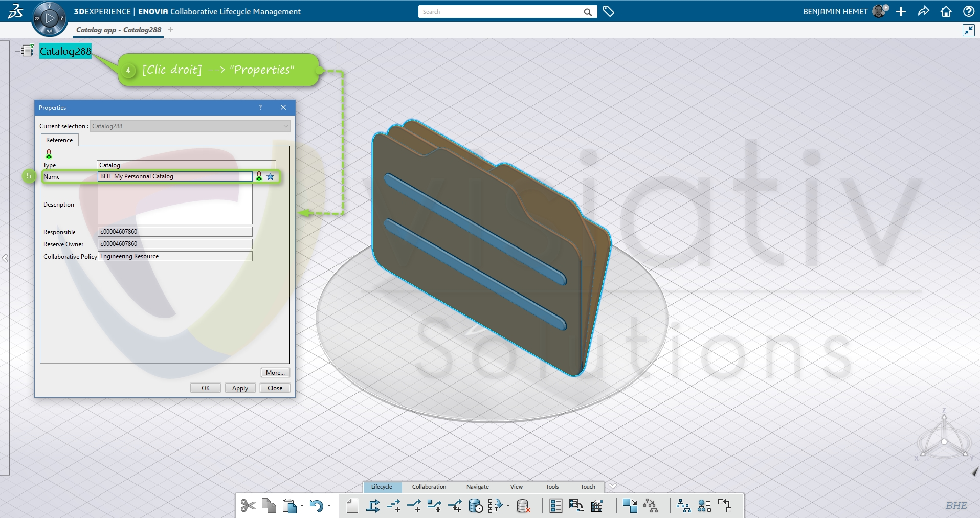Screen dimensions: 980x518
Task: Click the Responsible field value
Action: (x=175, y=232)
